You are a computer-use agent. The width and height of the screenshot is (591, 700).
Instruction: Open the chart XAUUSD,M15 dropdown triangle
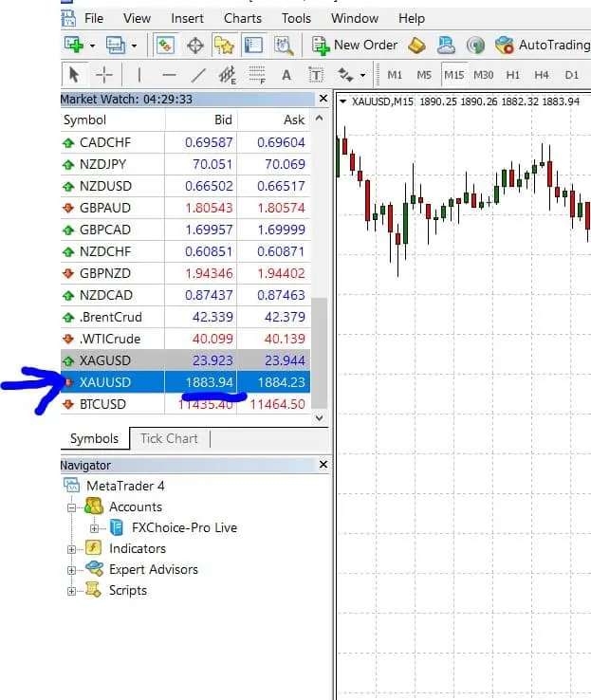tap(342, 101)
